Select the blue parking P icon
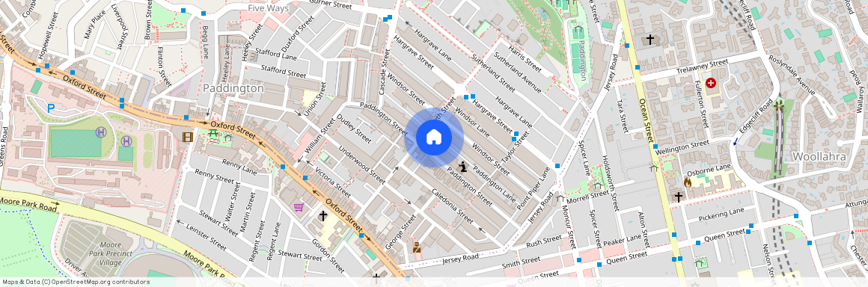 point(51,108)
